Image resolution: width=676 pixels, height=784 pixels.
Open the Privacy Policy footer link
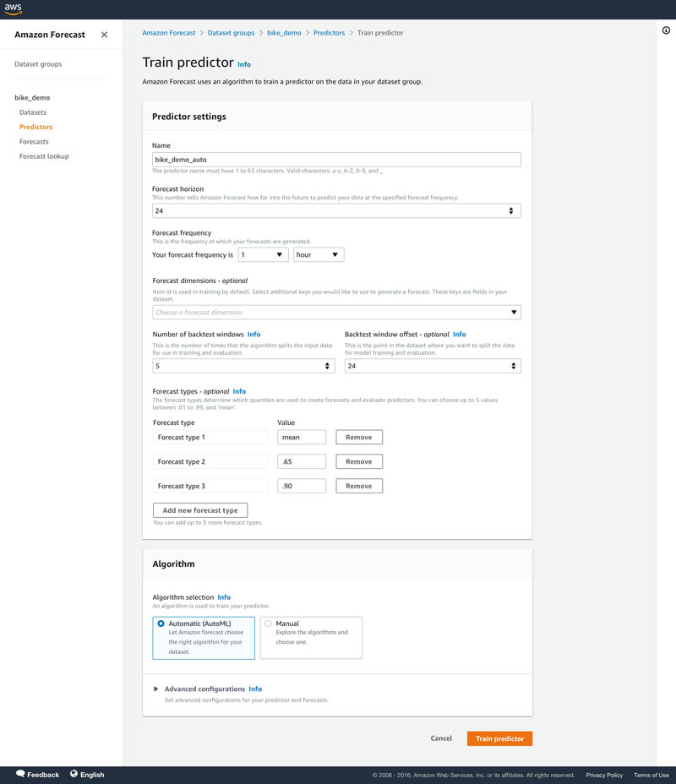click(604, 775)
